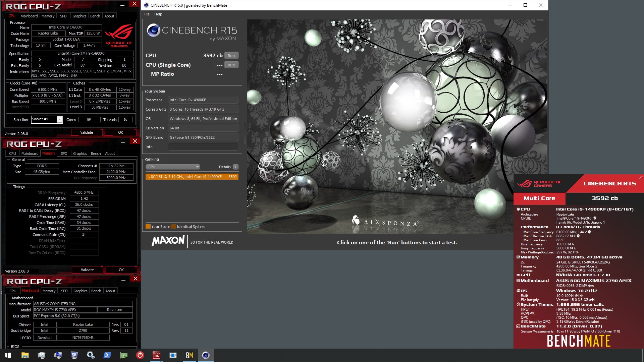Screen dimensions: 644x362
Task: Click the Core Speed 6100.0 MHz value
Action: (48, 89)
